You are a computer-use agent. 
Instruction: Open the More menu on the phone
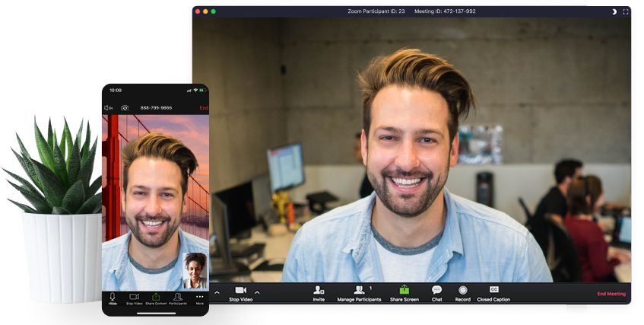[x=200, y=298]
